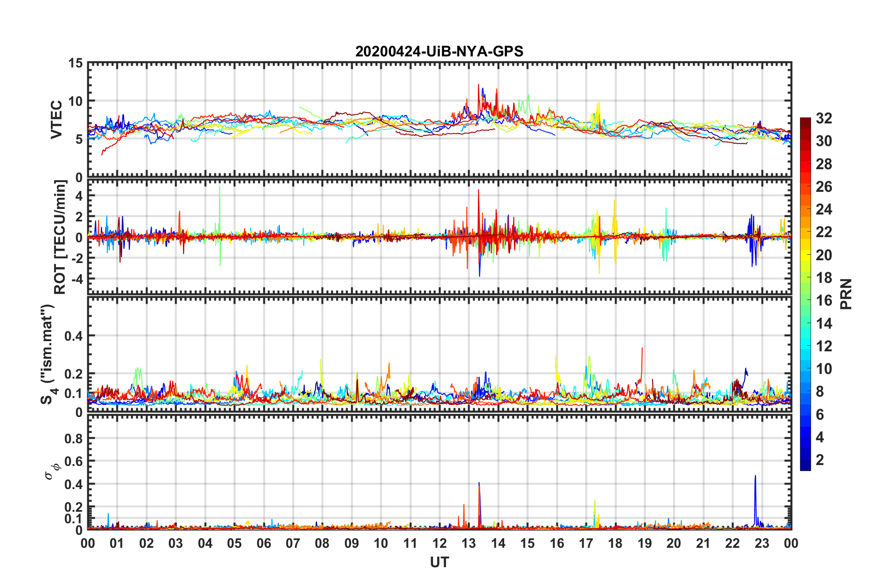
Task: Click UT axis hour tick 22
Action: pyautogui.click(x=732, y=543)
